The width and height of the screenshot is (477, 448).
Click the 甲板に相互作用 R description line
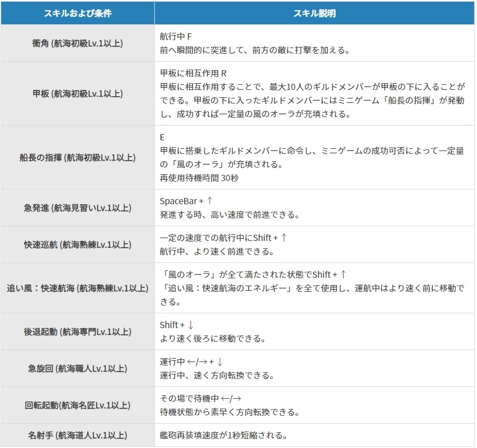193,73
